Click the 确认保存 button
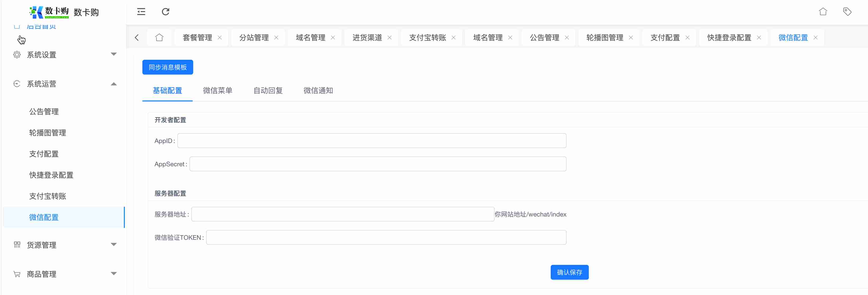 (569, 272)
